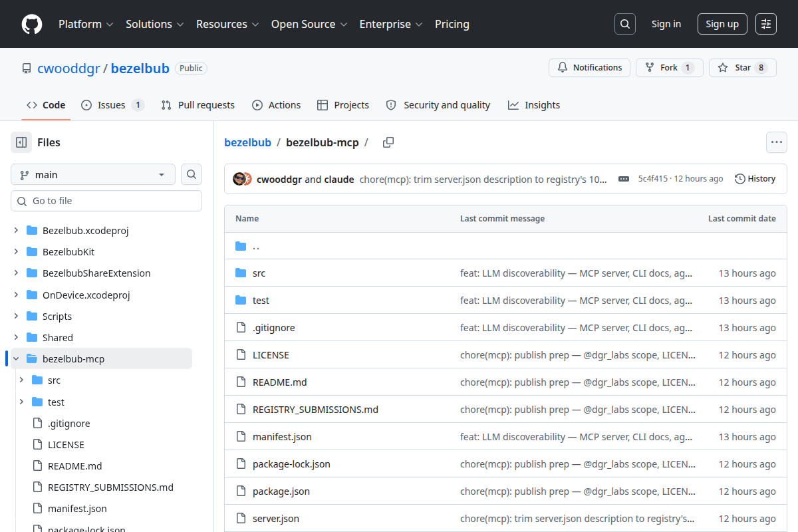Expand Bezelbub.xcodeproj folder chevron
The height and width of the screenshot is (532, 798).
coord(16,231)
